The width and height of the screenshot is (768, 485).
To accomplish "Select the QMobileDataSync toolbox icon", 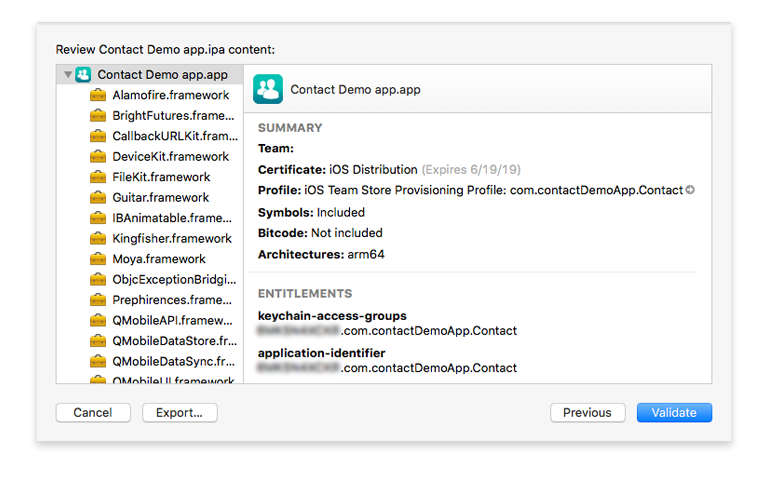I will (98, 362).
